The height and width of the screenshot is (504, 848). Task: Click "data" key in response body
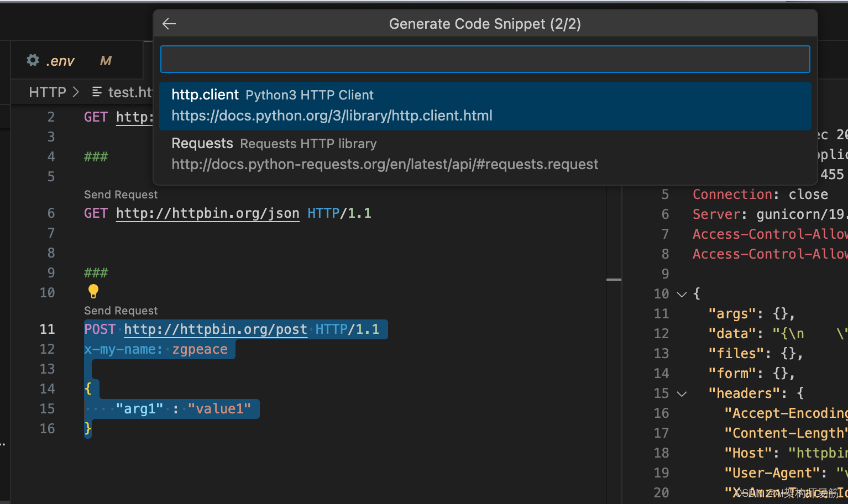[732, 334]
